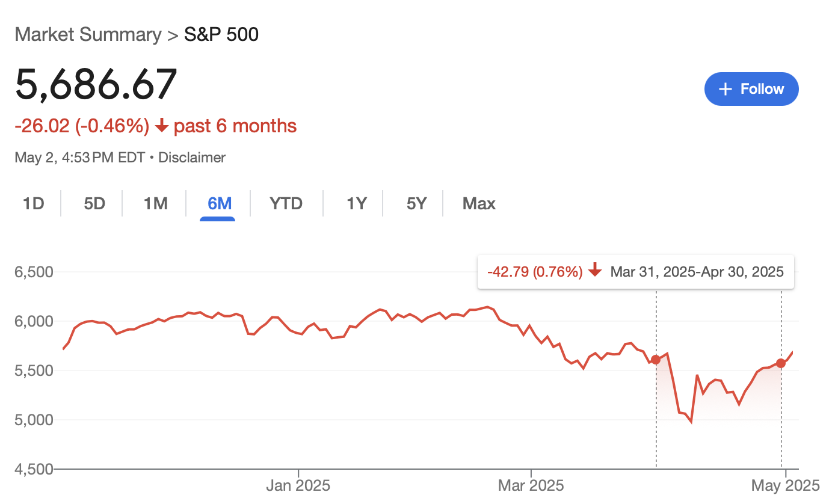Image resolution: width=835 pixels, height=504 pixels.
Task: Switch chart to YTD view
Action: pos(286,203)
